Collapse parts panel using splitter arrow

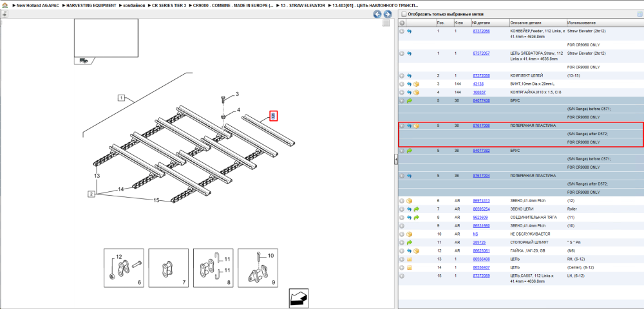396,159
